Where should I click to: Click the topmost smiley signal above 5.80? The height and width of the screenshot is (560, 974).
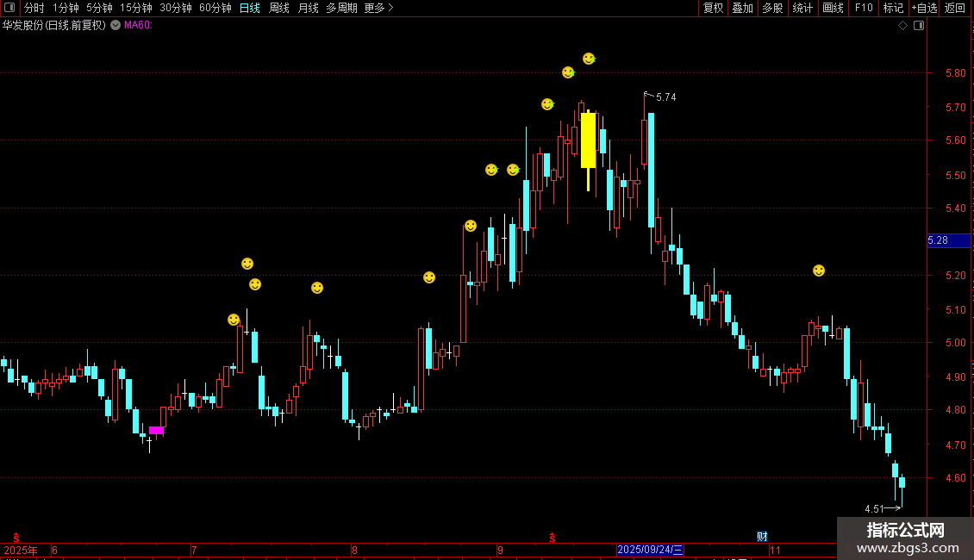[589, 59]
